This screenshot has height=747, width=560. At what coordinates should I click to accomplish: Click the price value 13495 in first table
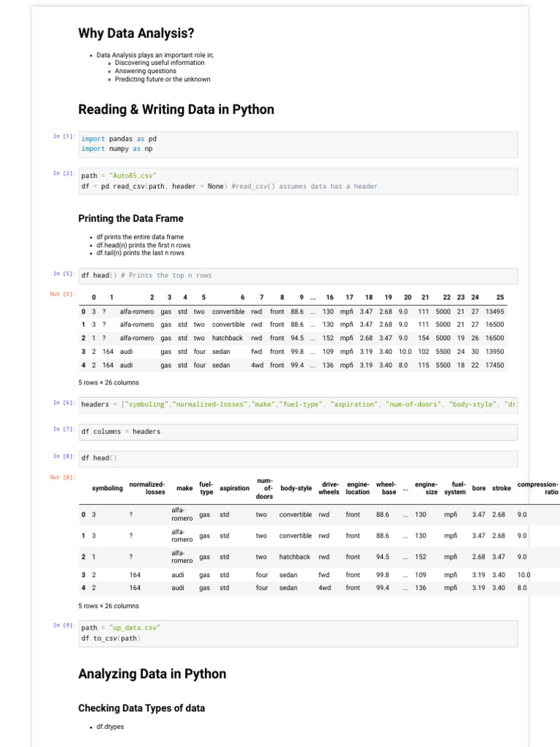pyautogui.click(x=494, y=311)
